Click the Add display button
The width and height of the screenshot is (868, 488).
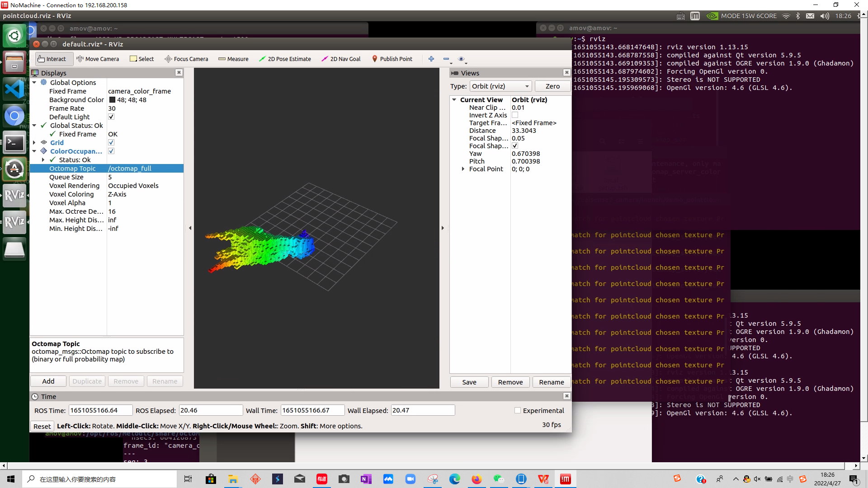(48, 381)
